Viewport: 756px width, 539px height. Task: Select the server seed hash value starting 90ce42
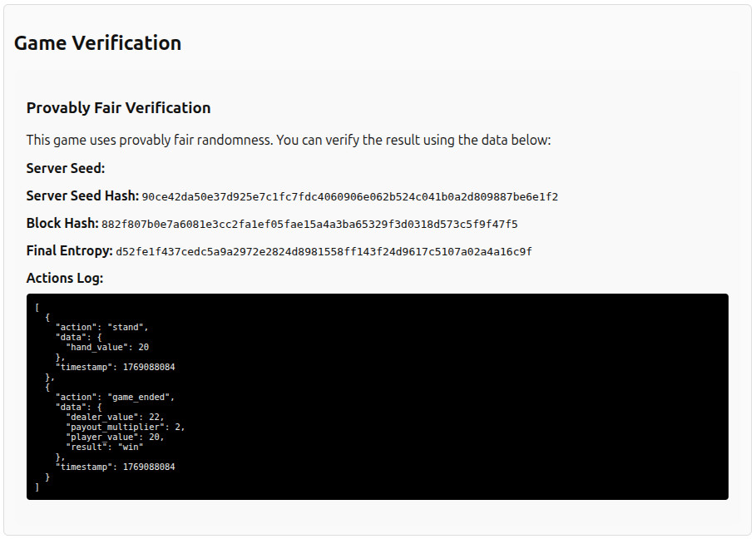(349, 197)
